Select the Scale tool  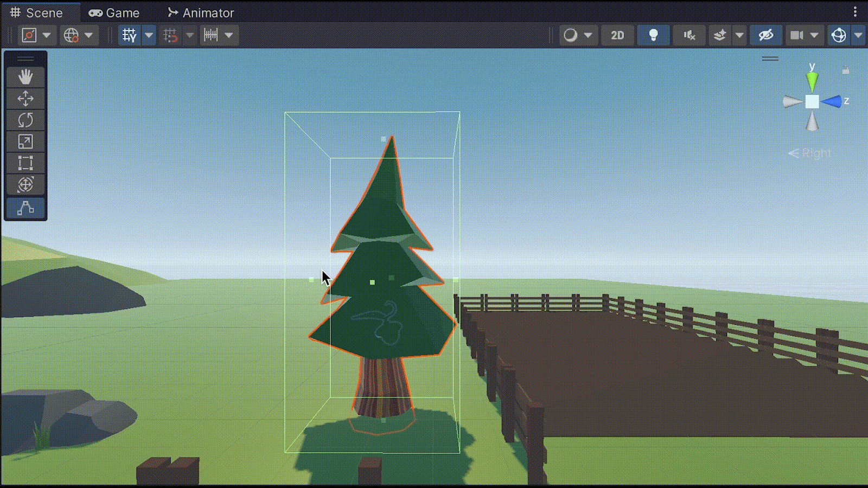tap(25, 142)
